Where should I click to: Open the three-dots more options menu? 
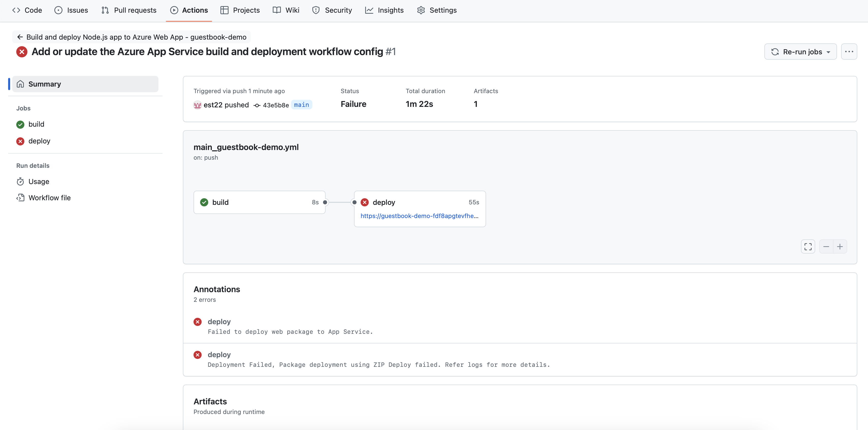tap(849, 52)
